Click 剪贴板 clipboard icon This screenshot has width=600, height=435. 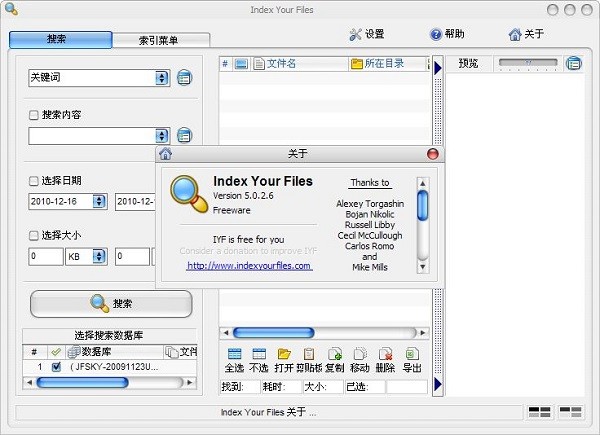[x=309, y=354]
